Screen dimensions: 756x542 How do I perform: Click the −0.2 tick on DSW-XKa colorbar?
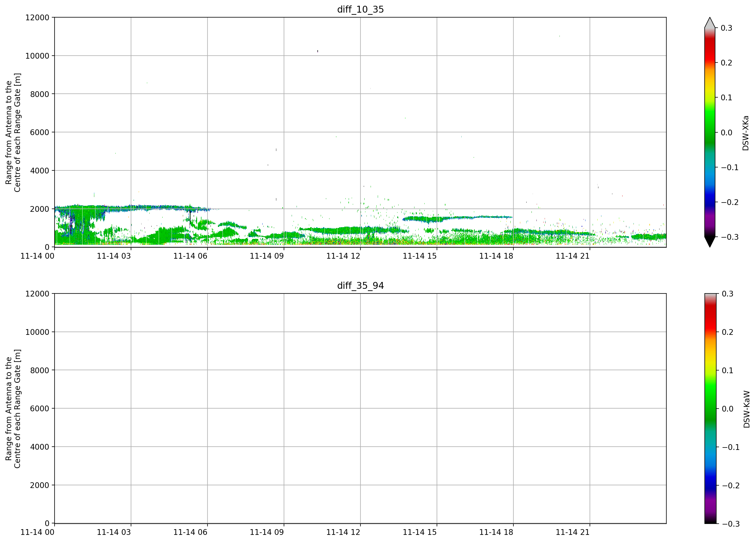point(730,202)
